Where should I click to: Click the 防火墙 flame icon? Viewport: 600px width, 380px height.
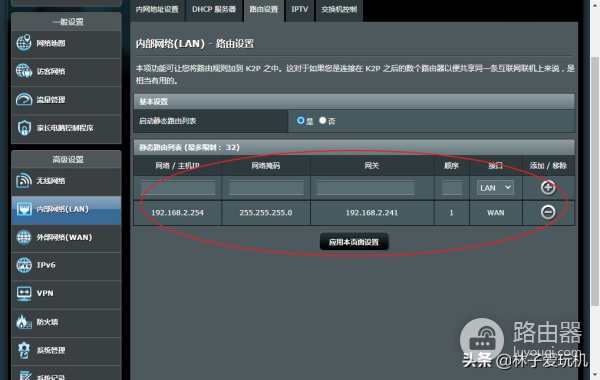point(24,322)
